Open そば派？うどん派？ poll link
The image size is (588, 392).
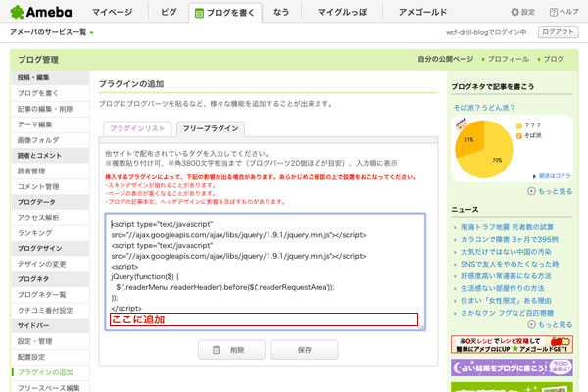pyautogui.click(x=484, y=108)
